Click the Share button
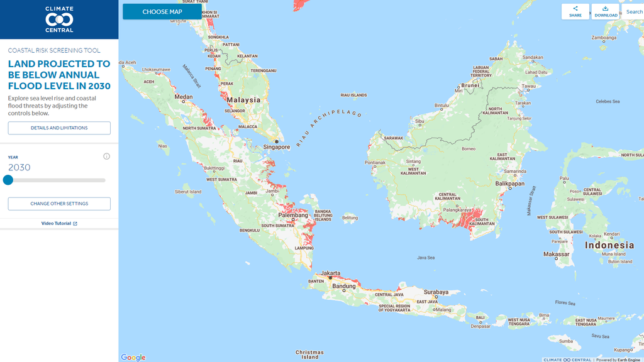Screen dimensions: 644x362 tap(575, 11)
